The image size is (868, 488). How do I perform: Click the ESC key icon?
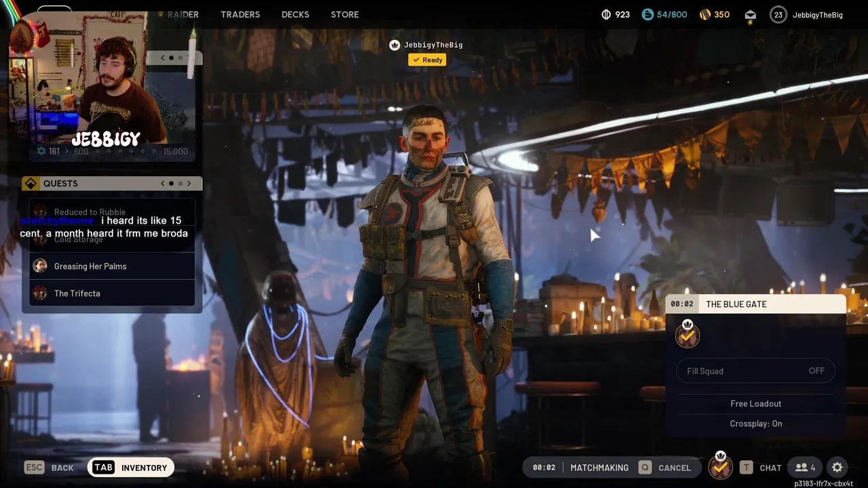[x=34, y=468]
